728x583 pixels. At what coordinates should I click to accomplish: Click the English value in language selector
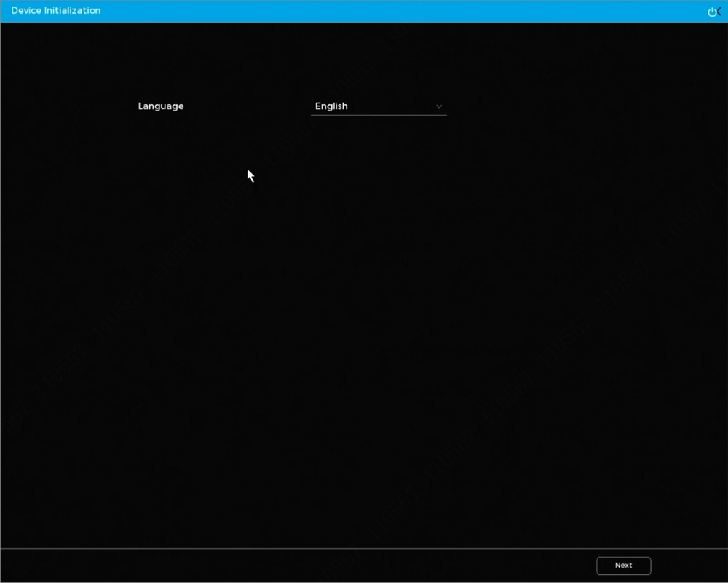(331, 106)
